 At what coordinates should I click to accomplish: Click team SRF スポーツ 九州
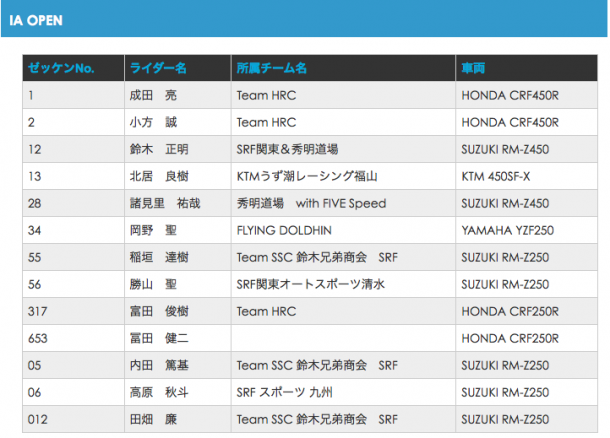point(285,392)
